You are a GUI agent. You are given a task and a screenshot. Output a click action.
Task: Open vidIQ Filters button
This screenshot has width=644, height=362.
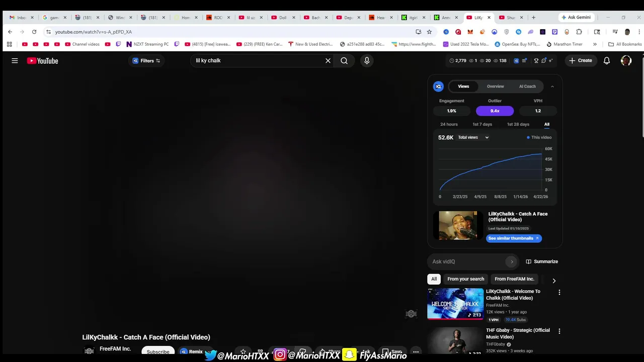click(x=146, y=61)
